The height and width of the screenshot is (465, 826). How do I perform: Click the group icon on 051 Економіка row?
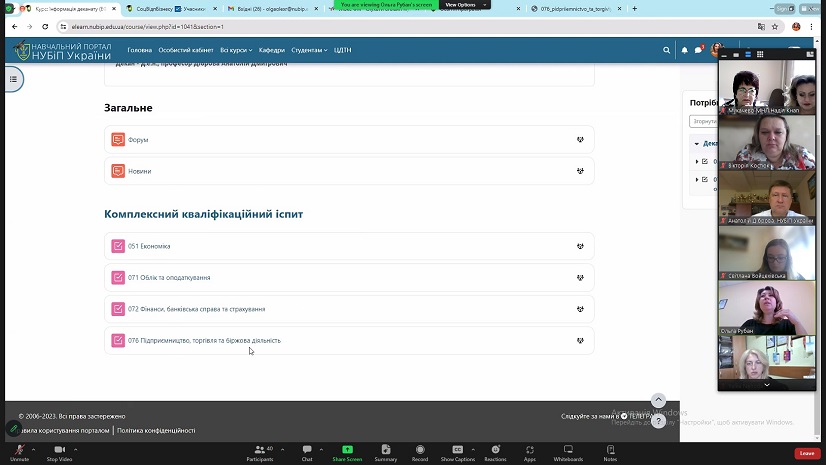tap(580, 246)
